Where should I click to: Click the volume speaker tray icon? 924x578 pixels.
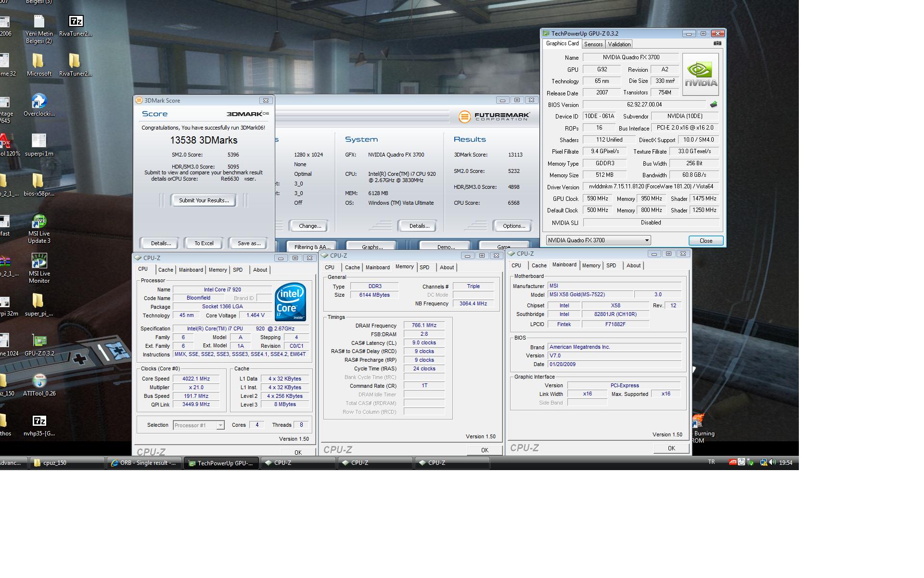(x=772, y=462)
